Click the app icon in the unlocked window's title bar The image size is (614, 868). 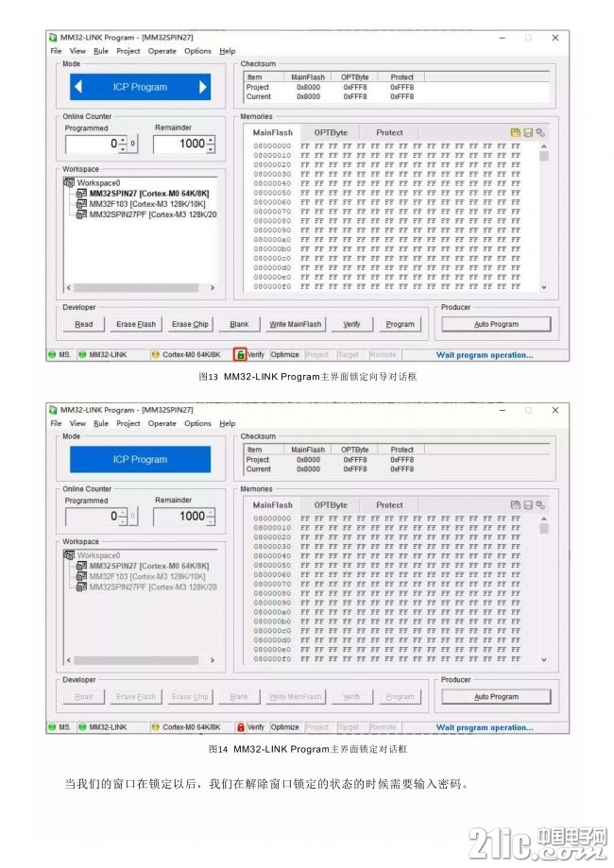(53, 37)
